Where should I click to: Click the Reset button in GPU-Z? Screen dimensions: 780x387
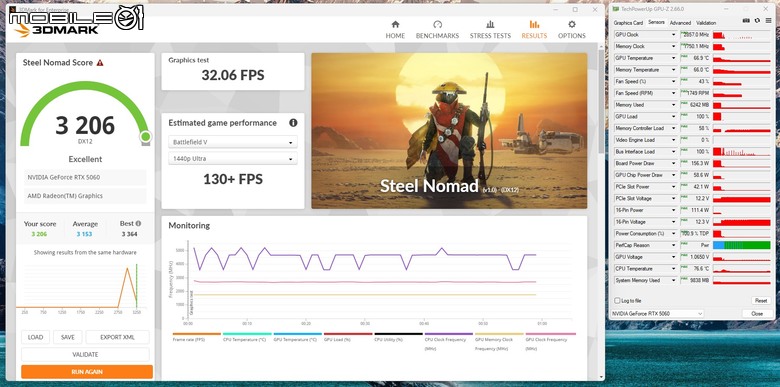pyautogui.click(x=761, y=300)
